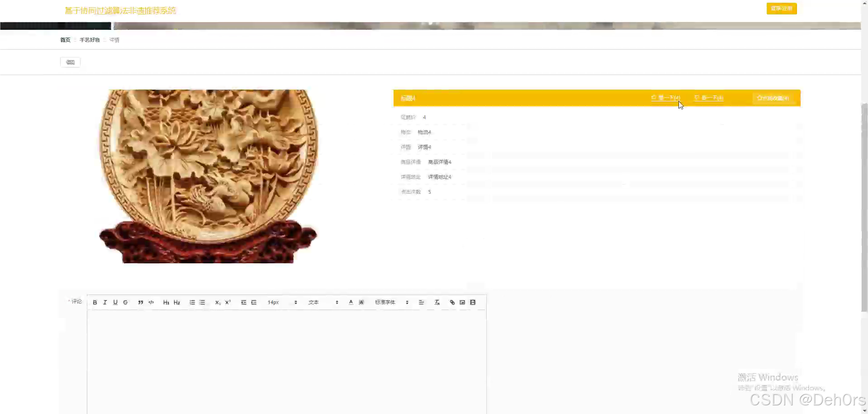Insert a blockquote in the editor

point(141,302)
